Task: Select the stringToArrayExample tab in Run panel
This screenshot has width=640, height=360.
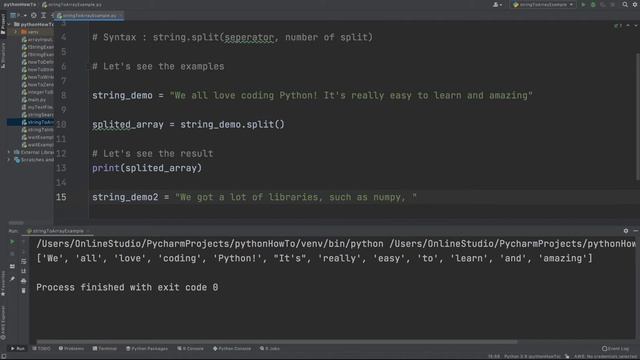Action: (58, 231)
